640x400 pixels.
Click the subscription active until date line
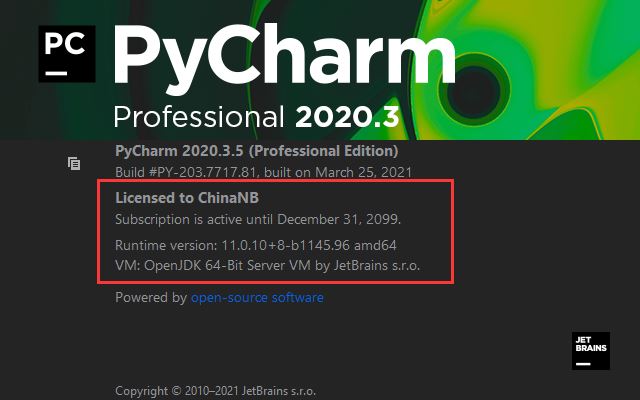(x=258, y=219)
